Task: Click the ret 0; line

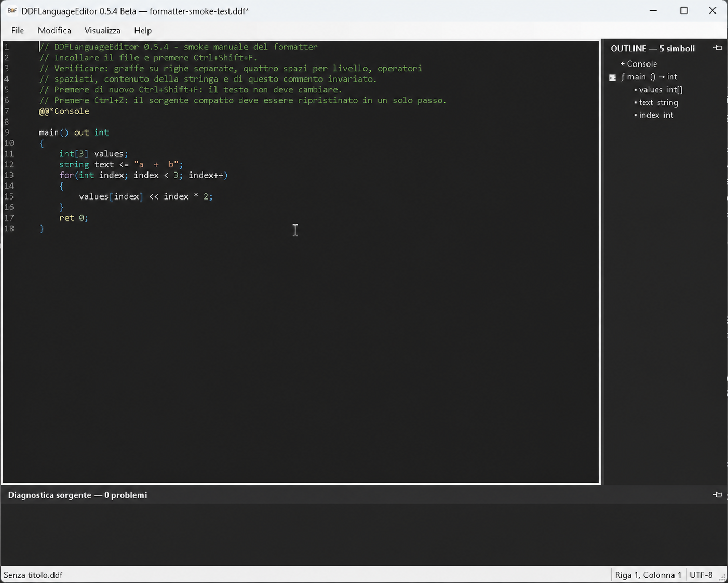Action: click(74, 218)
